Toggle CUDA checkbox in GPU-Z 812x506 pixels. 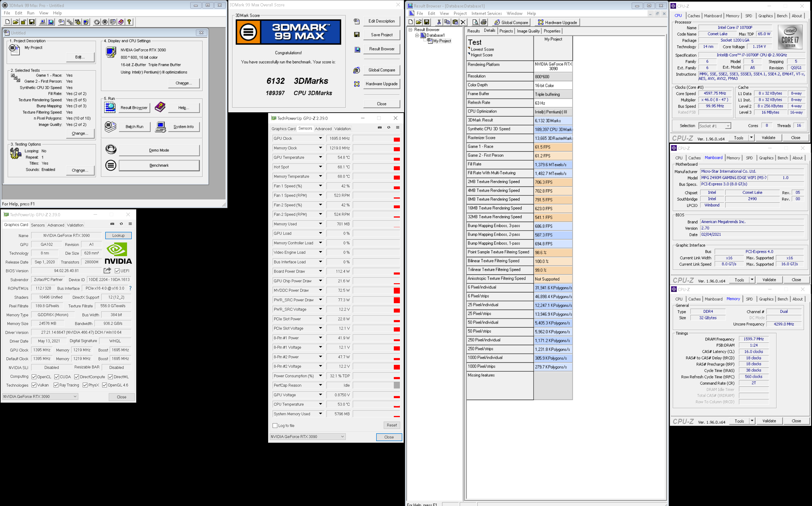[x=56, y=377]
